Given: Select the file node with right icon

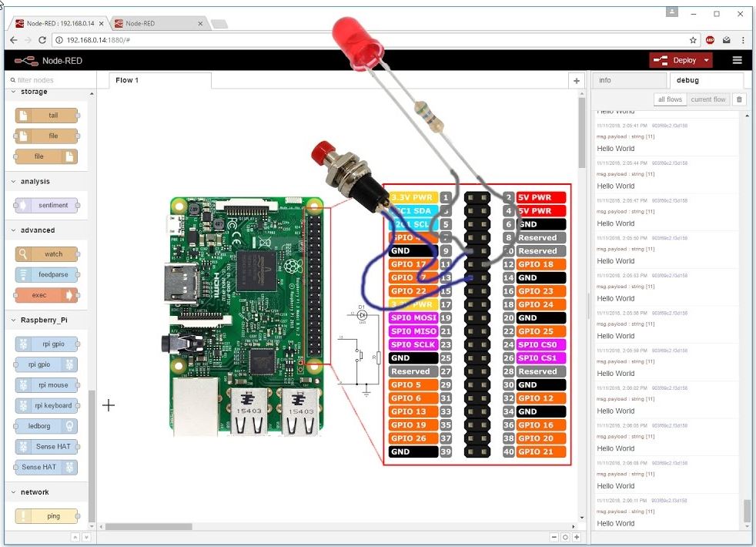Looking at the screenshot, I should (46, 156).
